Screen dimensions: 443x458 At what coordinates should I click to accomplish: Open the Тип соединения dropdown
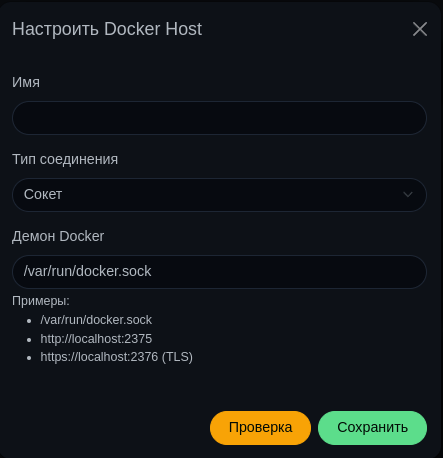tap(219, 195)
